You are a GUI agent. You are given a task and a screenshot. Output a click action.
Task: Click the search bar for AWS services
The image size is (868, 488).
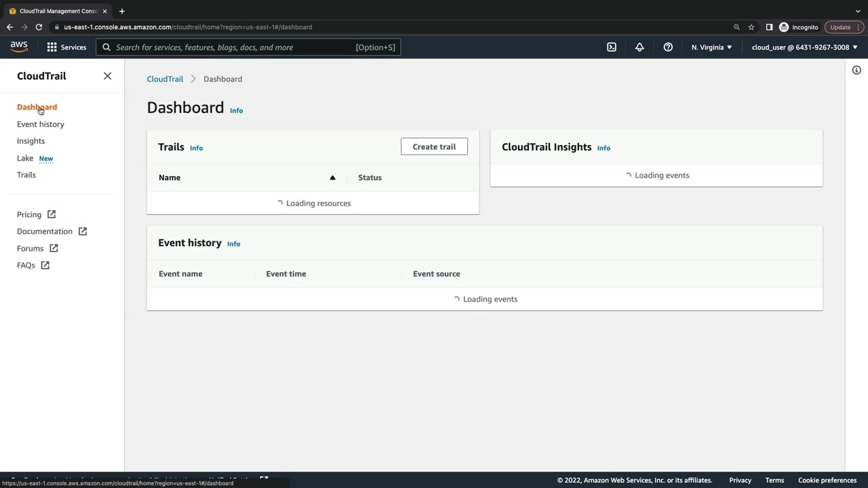248,47
